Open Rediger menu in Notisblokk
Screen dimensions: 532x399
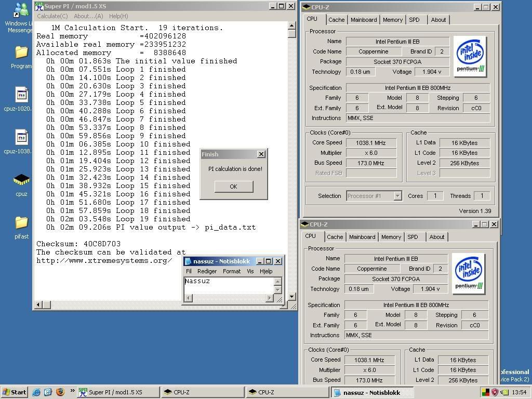[x=207, y=271]
